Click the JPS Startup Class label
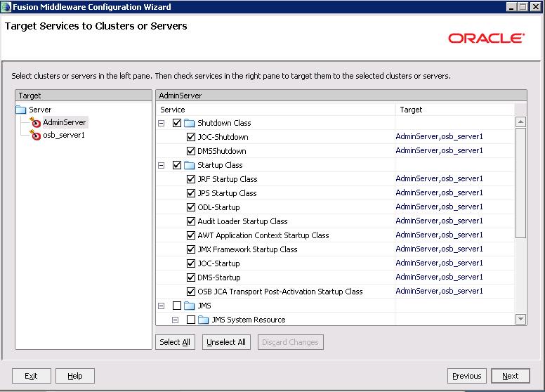545x392 pixels. [227, 193]
